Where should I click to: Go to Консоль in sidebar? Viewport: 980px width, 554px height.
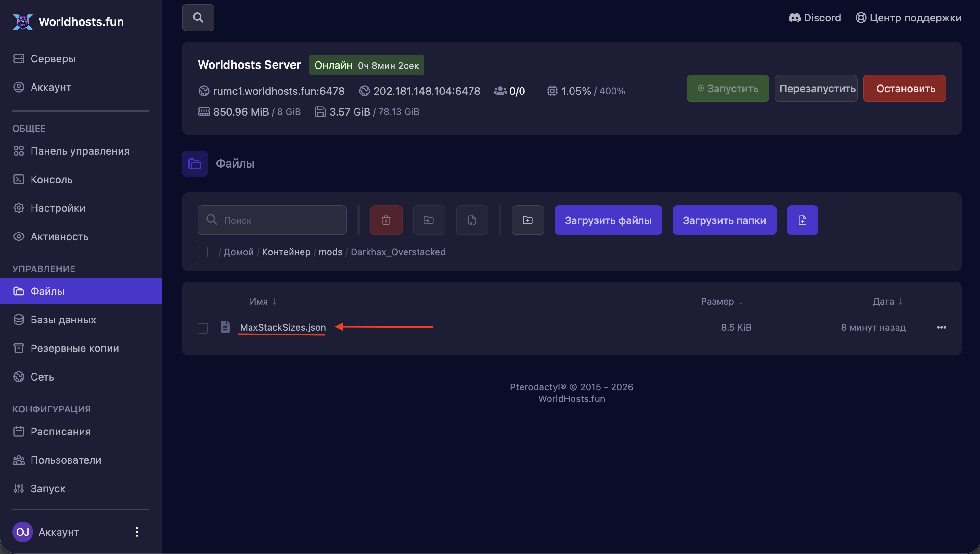[x=51, y=179]
